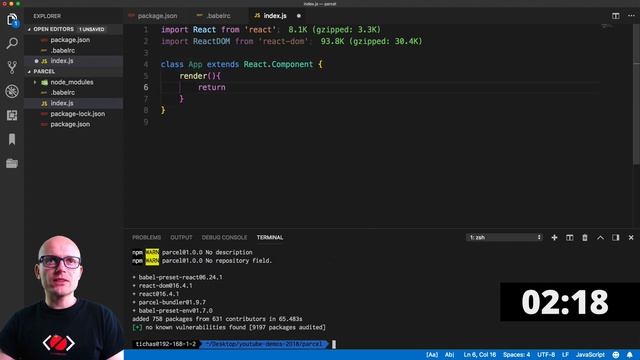Split the terminal panel
The height and width of the screenshot is (360, 640).
[569, 237]
